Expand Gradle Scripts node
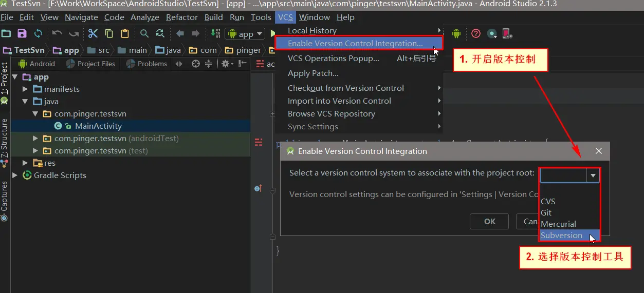The height and width of the screenshot is (293, 644). click(15, 175)
